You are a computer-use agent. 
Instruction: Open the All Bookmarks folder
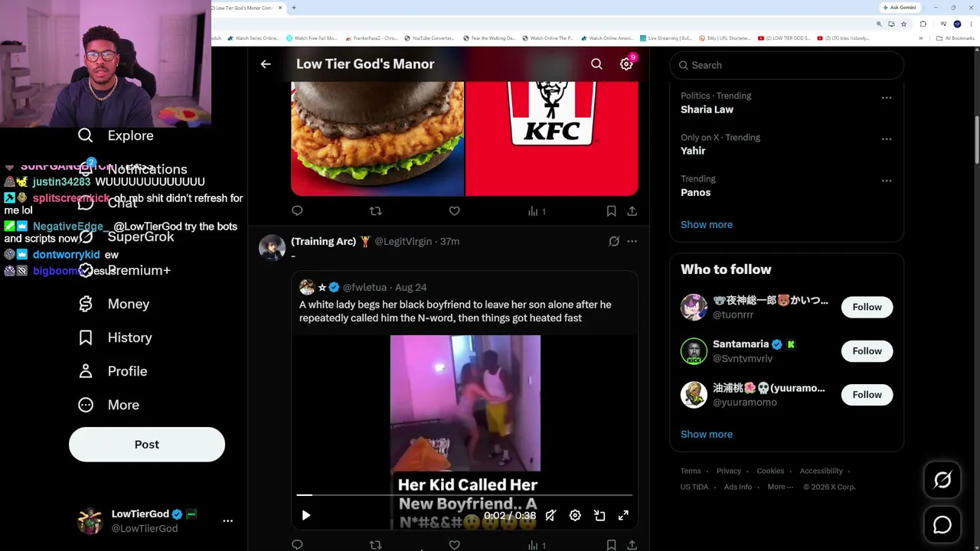[956, 38]
